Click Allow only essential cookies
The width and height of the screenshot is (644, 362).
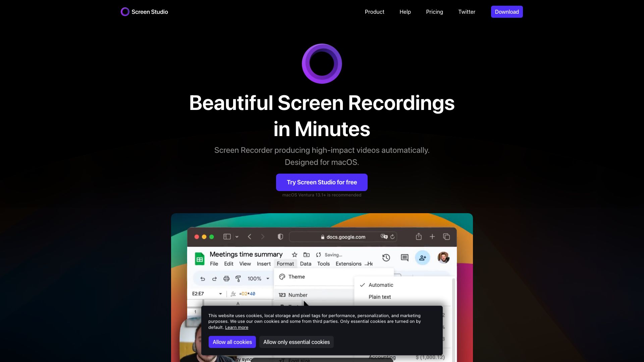coord(296,342)
